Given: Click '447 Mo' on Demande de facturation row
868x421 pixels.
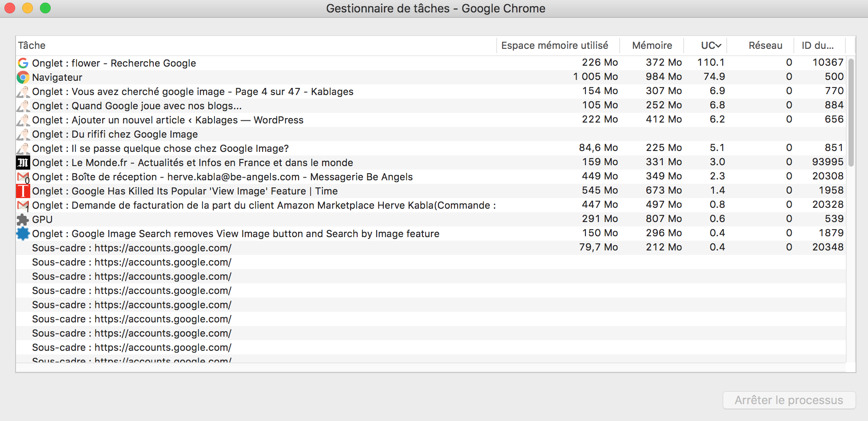Looking at the screenshot, I should tap(600, 204).
